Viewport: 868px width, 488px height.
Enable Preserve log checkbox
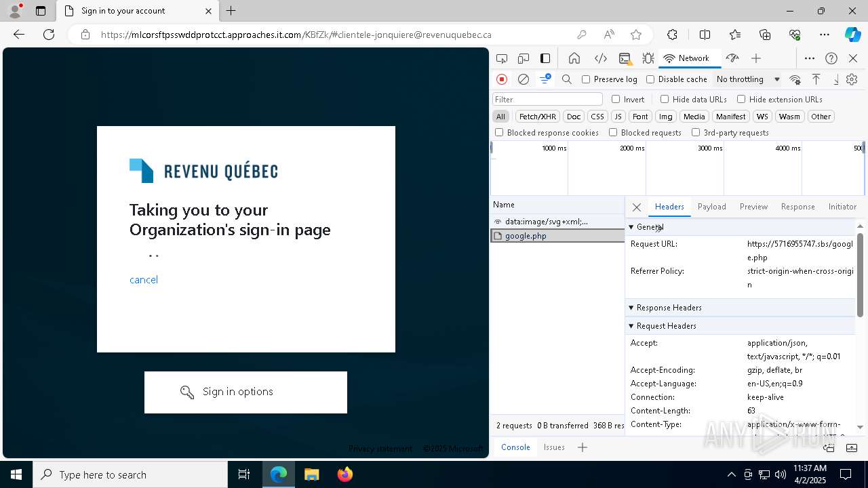click(586, 79)
